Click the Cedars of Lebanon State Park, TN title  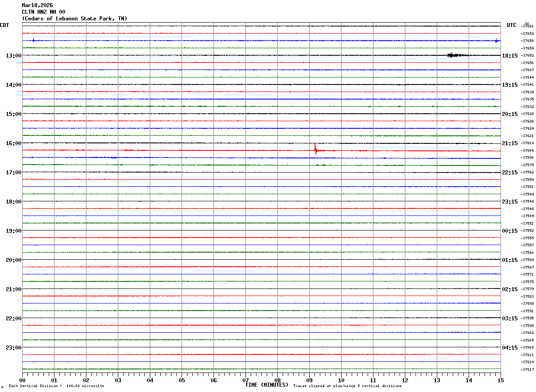pyautogui.click(x=74, y=19)
